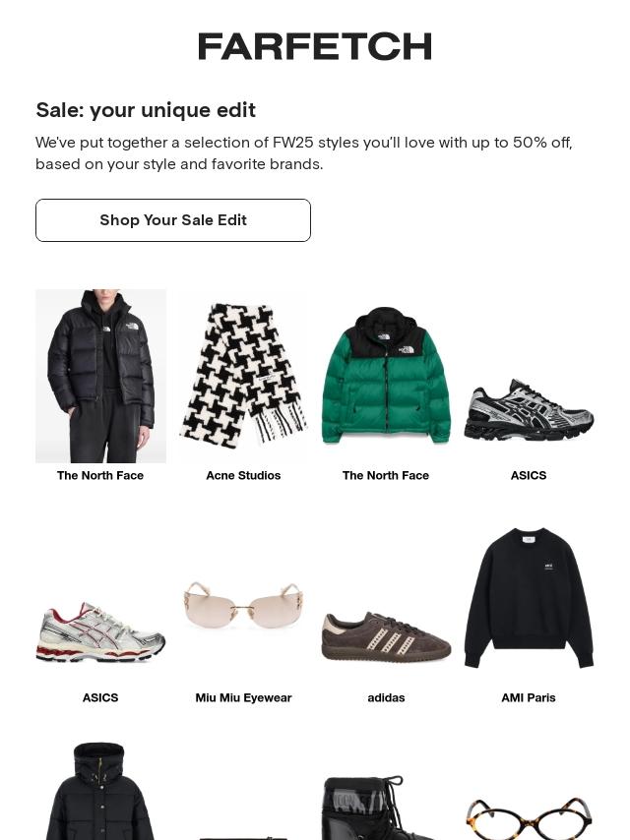
Task: View the black and silver ASICS sneaker
Action: (x=529, y=410)
